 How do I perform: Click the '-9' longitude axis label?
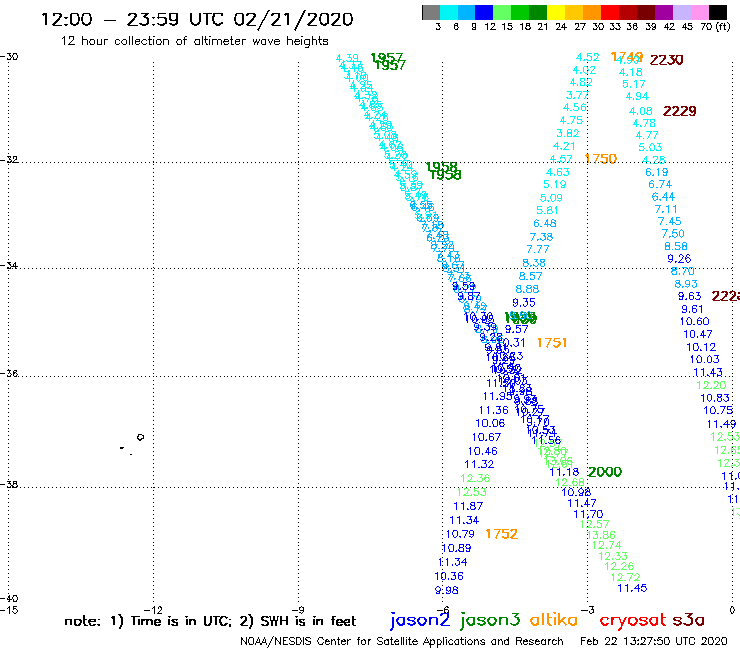tap(298, 610)
